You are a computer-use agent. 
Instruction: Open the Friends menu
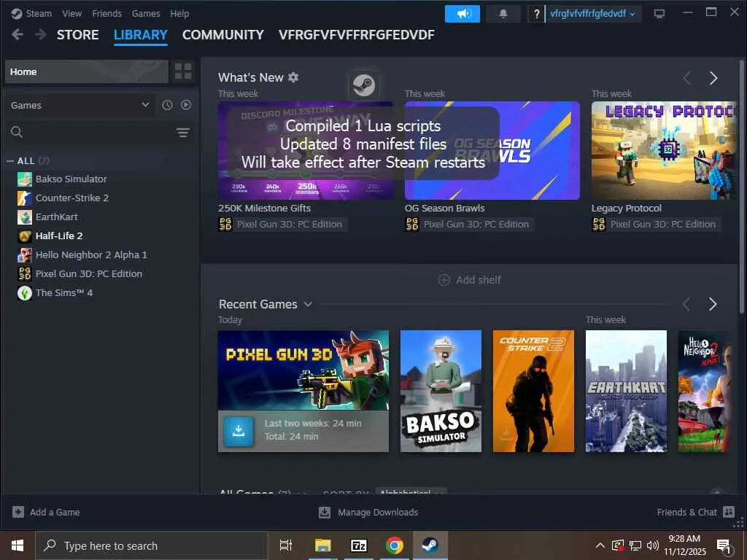coord(107,13)
